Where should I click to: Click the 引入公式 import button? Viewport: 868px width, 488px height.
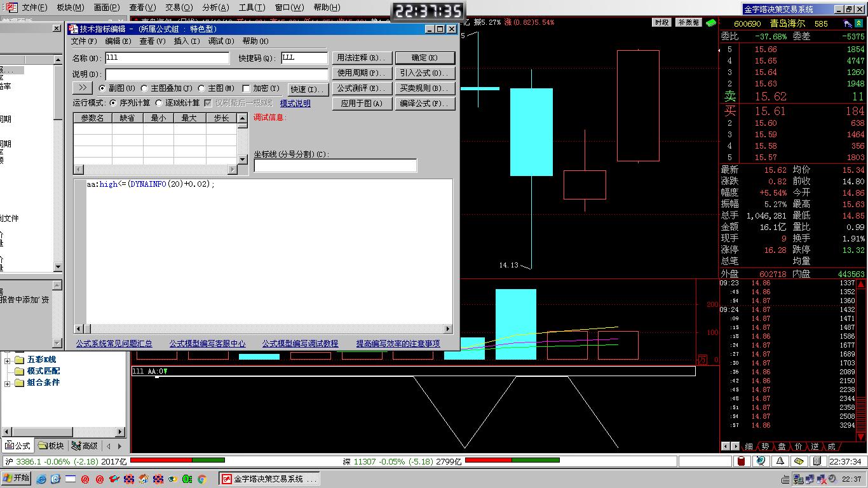tap(425, 73)
